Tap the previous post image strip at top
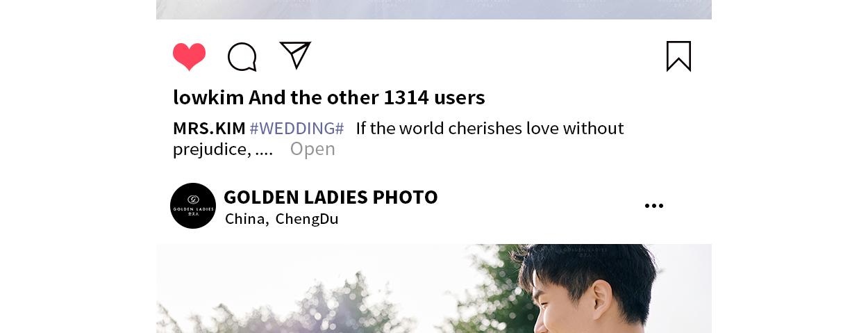This screenshot has height=333, width=868. (x=434, y=9)
